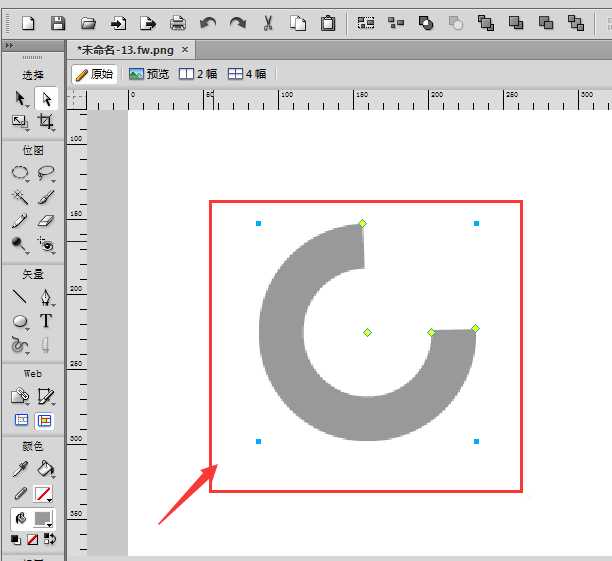
Task: Collapse the tools panel with double arrows
Action: tap(9, 47)
